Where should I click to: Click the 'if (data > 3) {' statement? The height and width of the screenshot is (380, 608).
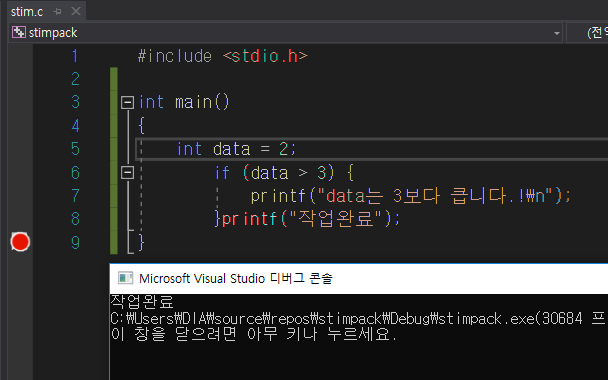point(284,173)
